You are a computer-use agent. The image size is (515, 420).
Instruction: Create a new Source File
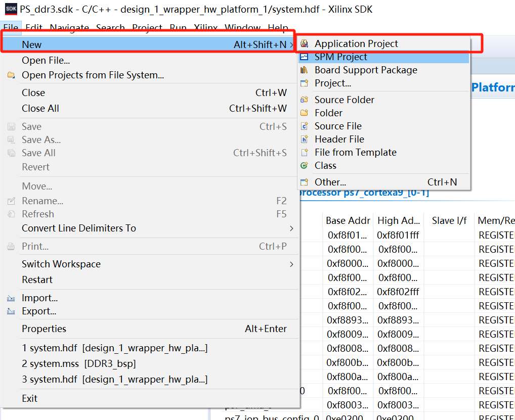(x=384, y=126)
